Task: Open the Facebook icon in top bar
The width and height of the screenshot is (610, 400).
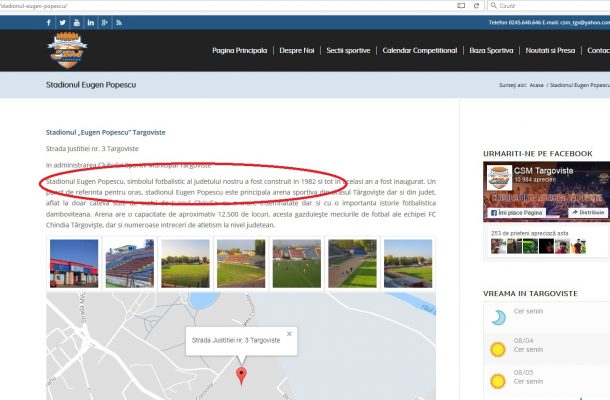Action: [49, 21]
